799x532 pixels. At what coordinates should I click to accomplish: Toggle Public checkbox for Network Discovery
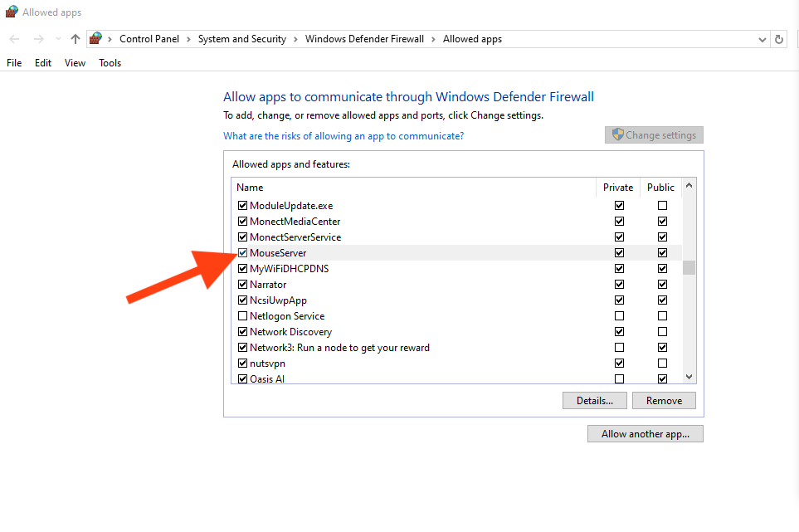coord(662,332)
